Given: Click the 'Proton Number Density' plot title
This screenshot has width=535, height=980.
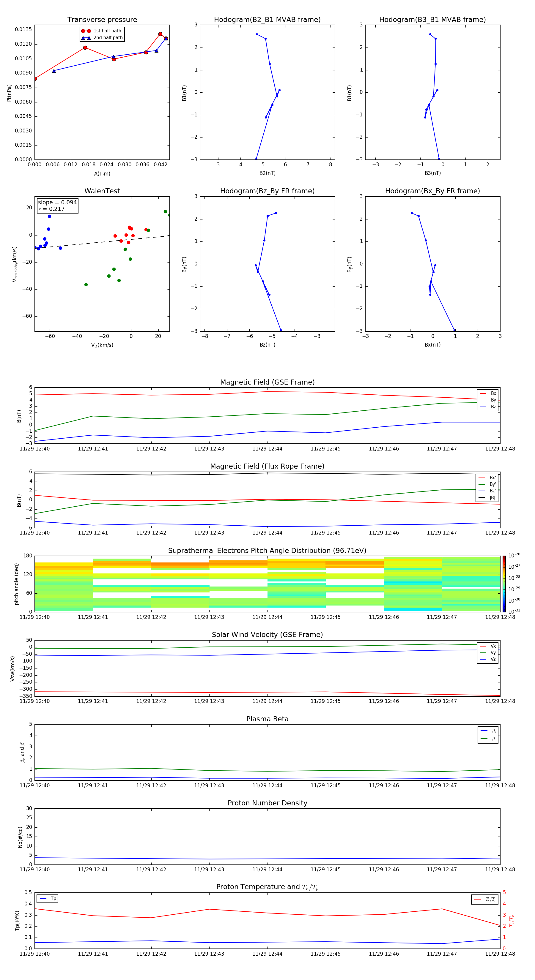Looking at the screenshot, I should (x=267, y=803).
